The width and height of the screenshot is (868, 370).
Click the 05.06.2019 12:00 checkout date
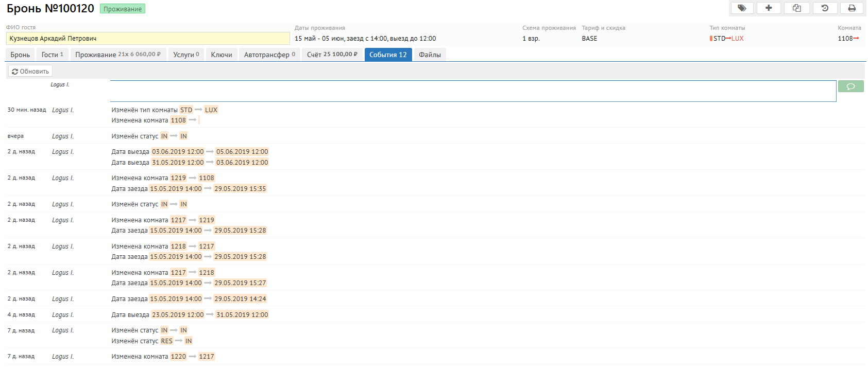[242, 152]
